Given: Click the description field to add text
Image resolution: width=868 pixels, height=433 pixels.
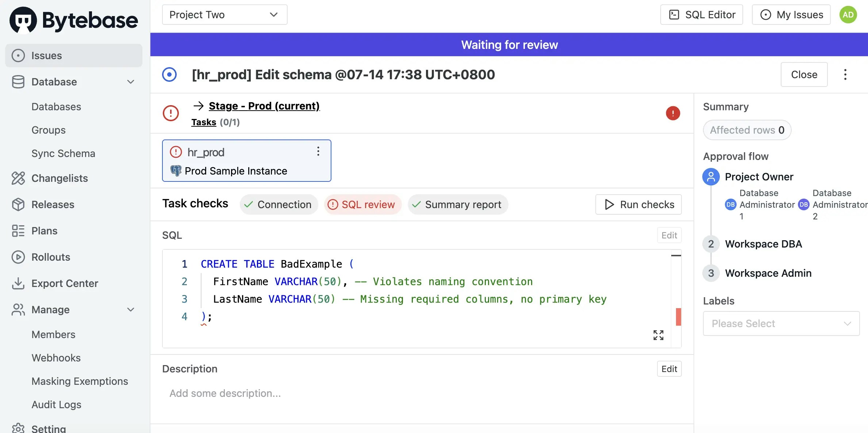Looking at the screenshot, I should click(x=224, y=393).
